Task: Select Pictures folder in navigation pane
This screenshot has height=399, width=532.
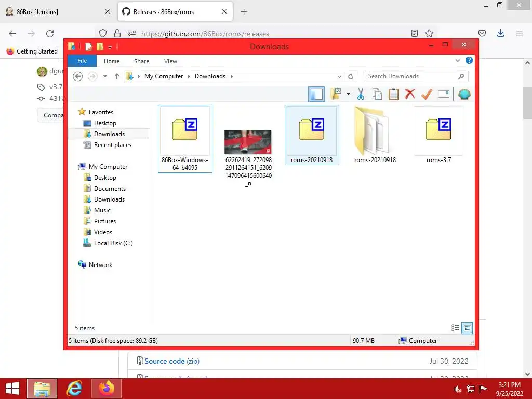Action: (x=105, y=221)
